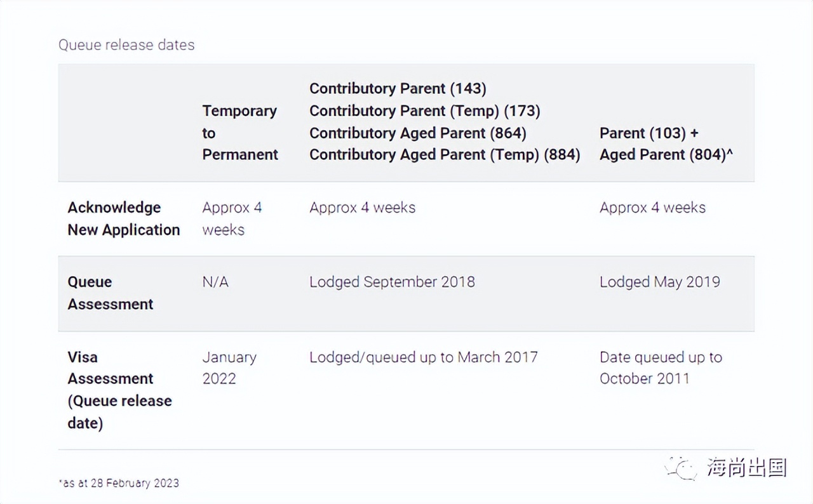
Task: Click Date queued up to October 2011 cell
Action: click(x=661, y=368)
